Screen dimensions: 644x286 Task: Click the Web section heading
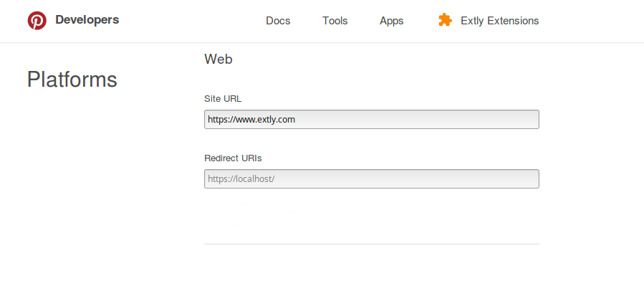(x=218, y=59)
